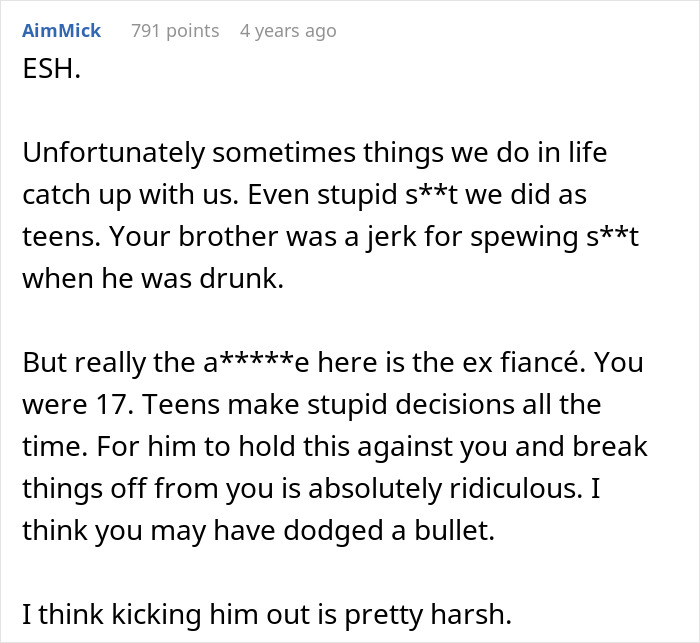The image size is (700, 643).
Task: Open the AimMick user profile link
Action: pyautogui.click(x=61, y=31)
